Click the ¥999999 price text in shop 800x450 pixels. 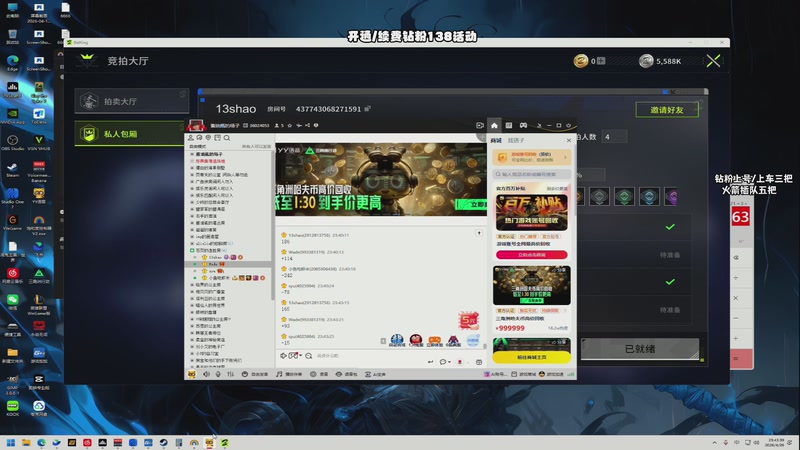(x=510, y=328)
